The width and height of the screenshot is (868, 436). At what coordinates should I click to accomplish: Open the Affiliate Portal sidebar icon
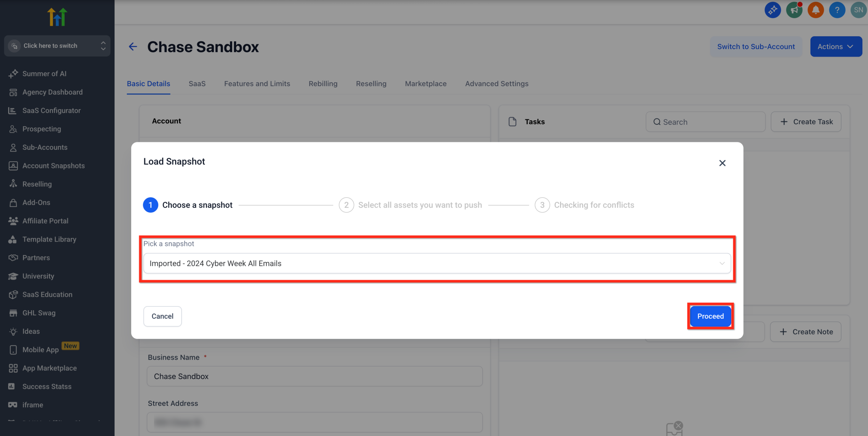pyautogui.click(x=45, y=221)
